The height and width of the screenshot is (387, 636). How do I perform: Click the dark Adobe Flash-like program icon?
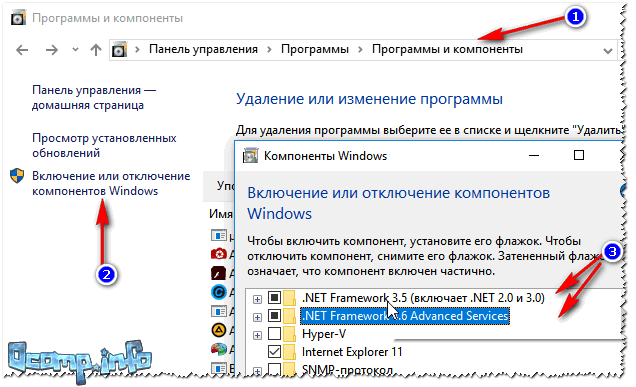tap(219, 273)
